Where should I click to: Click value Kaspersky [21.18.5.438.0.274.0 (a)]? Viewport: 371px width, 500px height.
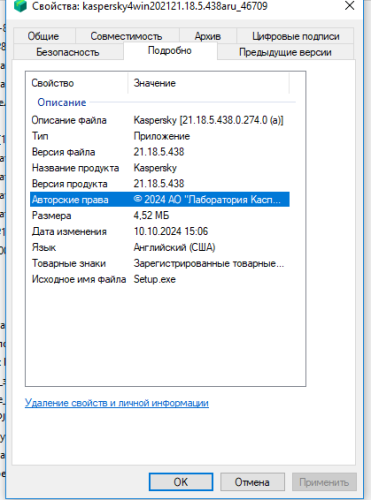click(x=208, y=120)
